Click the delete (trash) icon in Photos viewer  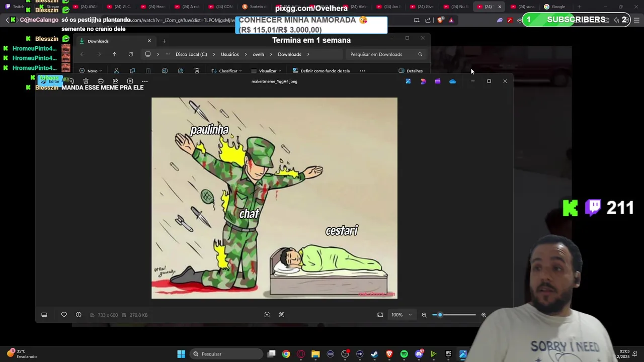click(x=86, y=81)
